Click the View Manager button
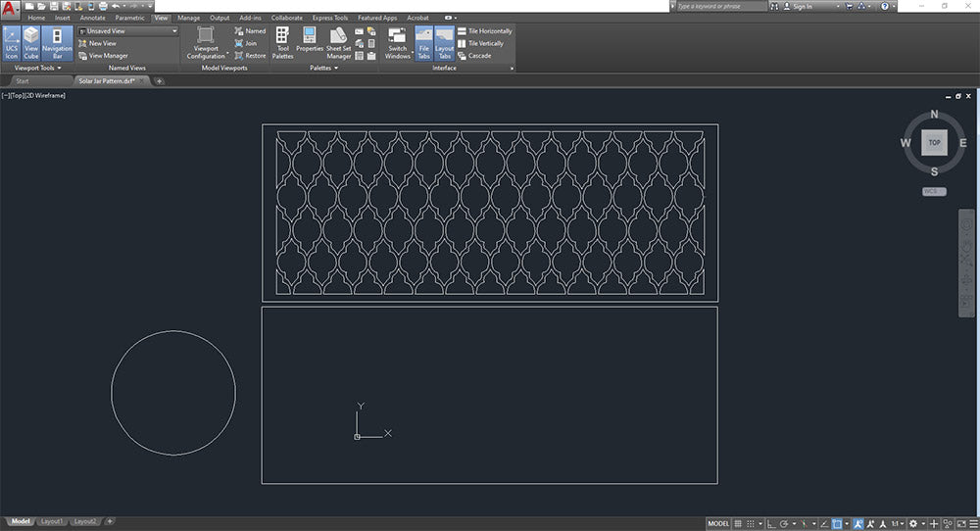Screen dimensions: 980x531 (108, 56)
